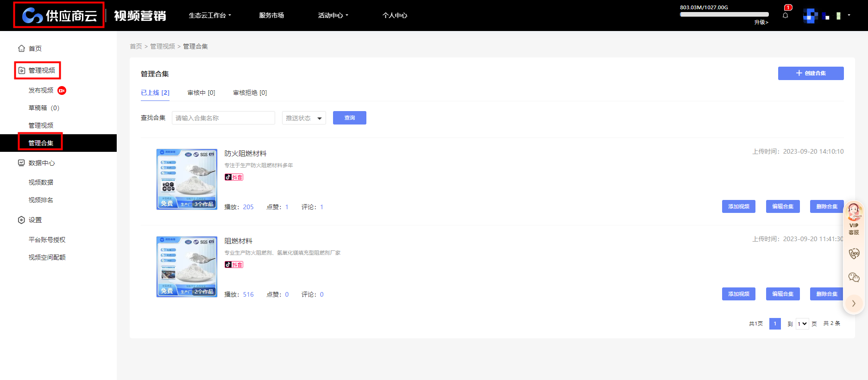Open 服务市场 in top navigation

(271, 15)
